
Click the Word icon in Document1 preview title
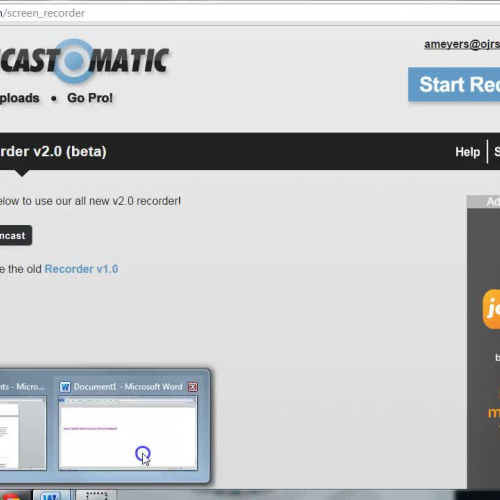pyautogui.click(x=65, y=387)
